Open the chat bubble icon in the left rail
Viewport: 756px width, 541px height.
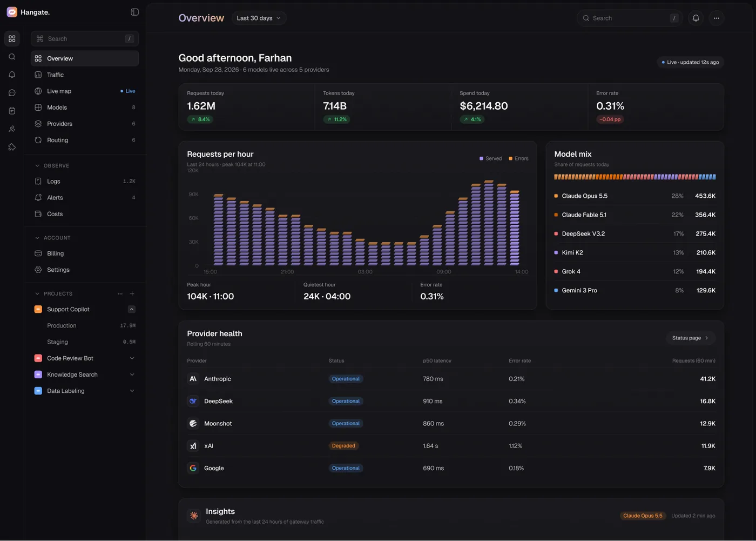(12, 93)
